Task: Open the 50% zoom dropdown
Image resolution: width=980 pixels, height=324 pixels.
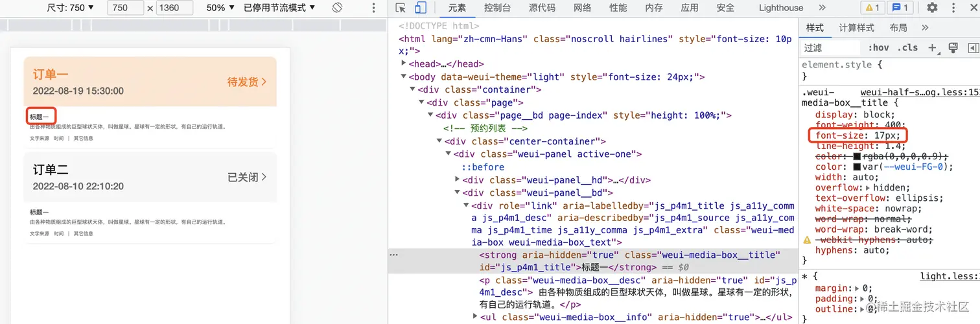Action: [x=220, y=8]
